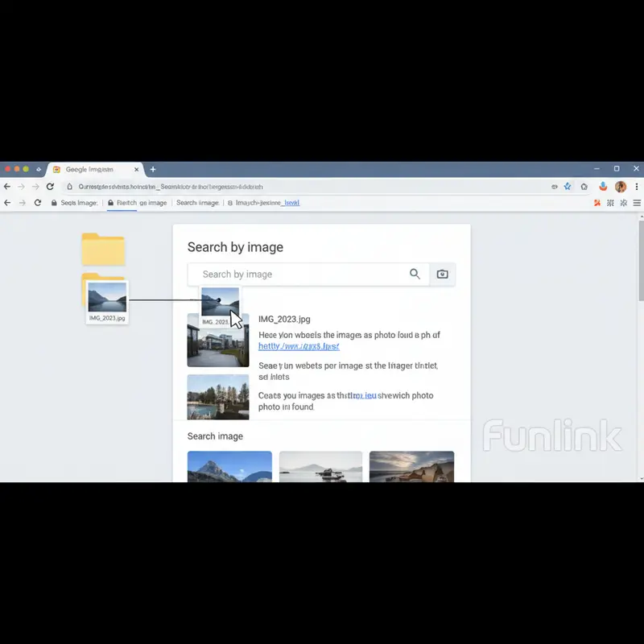Image resolution: width=644 pixels, height=644 pixels.
Task: Click the forward navigation arrow
Action: tap(21, 186)
